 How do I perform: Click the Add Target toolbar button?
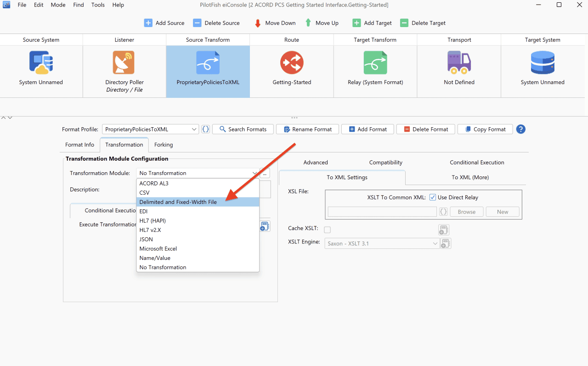[x=372, y=23]
